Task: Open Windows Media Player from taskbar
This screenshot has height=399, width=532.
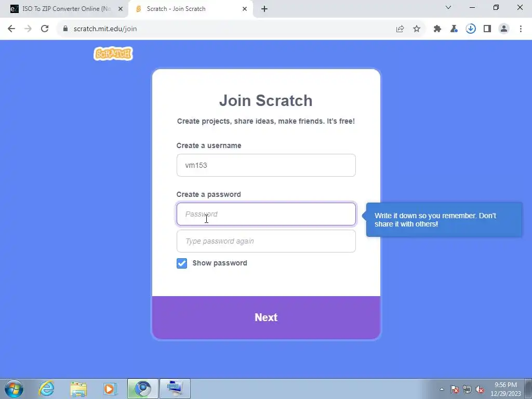Action: (x=110, y=389)
